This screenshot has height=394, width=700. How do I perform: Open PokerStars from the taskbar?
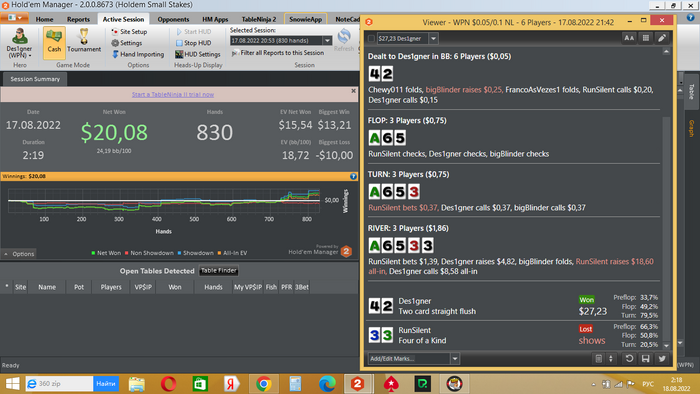point(391,384)
